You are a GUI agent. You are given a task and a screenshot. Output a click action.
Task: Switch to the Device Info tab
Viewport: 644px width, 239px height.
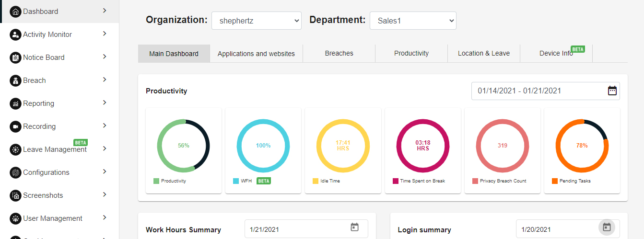point(556,54)
